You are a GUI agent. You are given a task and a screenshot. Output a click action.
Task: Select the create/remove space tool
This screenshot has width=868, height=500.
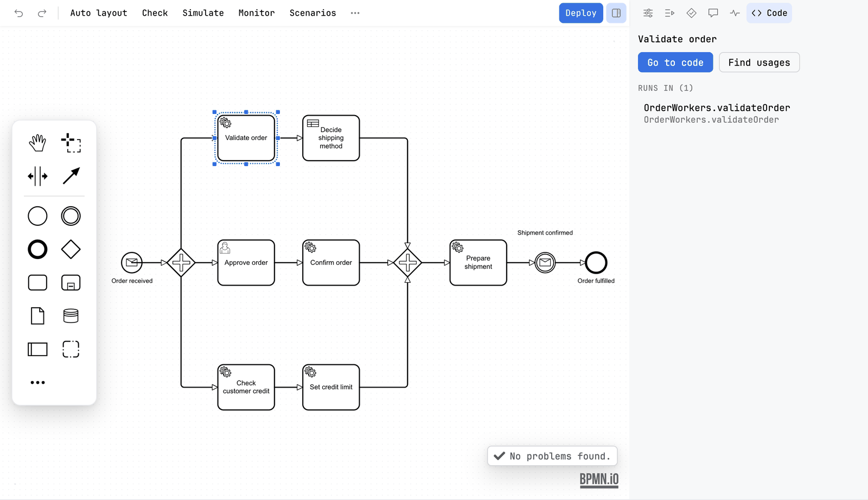37,176
